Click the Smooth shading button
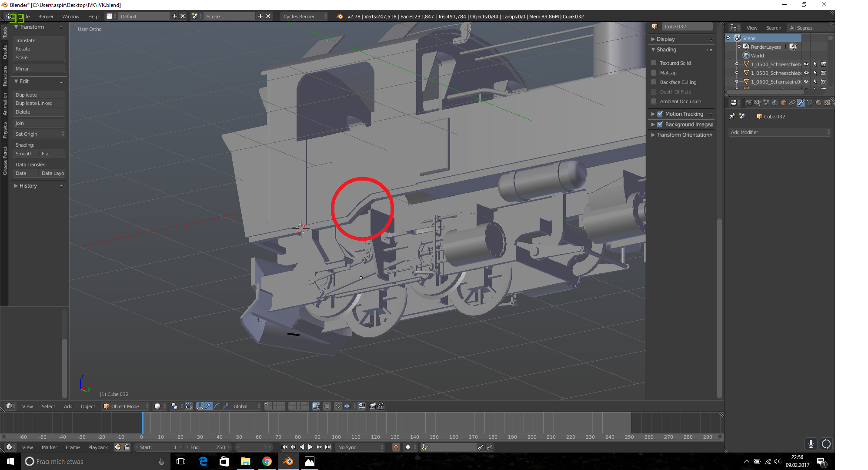 pos(24,154)
